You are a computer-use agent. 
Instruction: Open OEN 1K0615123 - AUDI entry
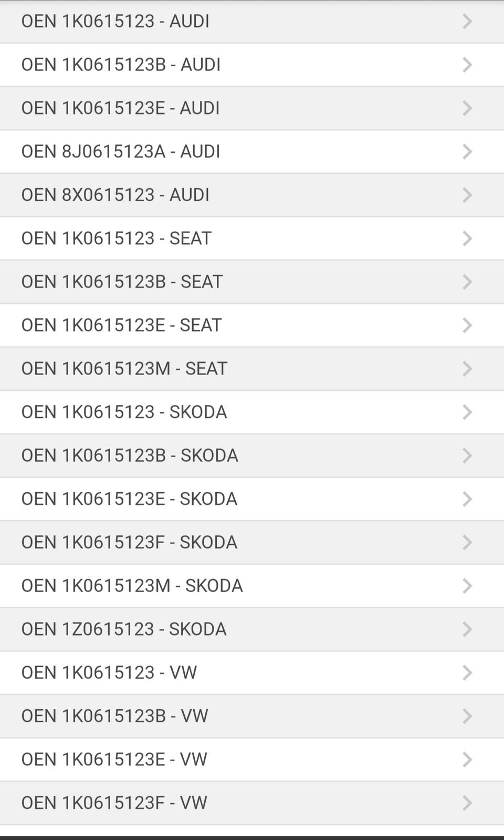(115, 21)
